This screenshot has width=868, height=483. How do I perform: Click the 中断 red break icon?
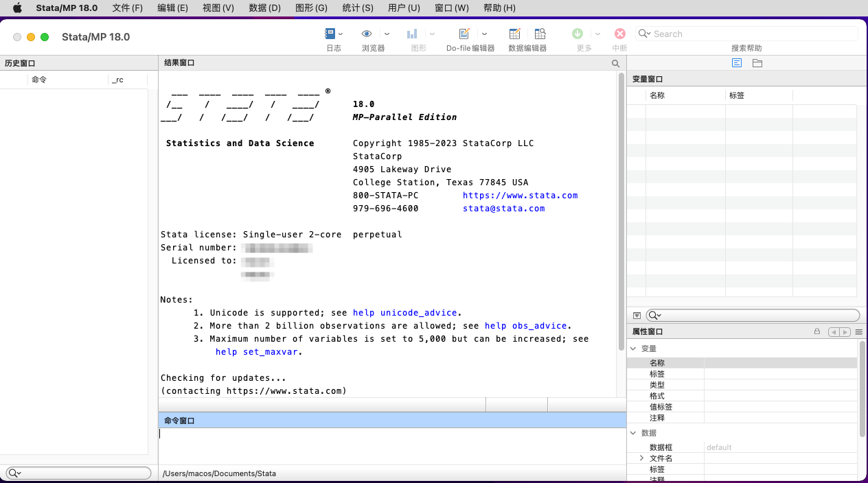pyautogui.click(x=620, y=34)
